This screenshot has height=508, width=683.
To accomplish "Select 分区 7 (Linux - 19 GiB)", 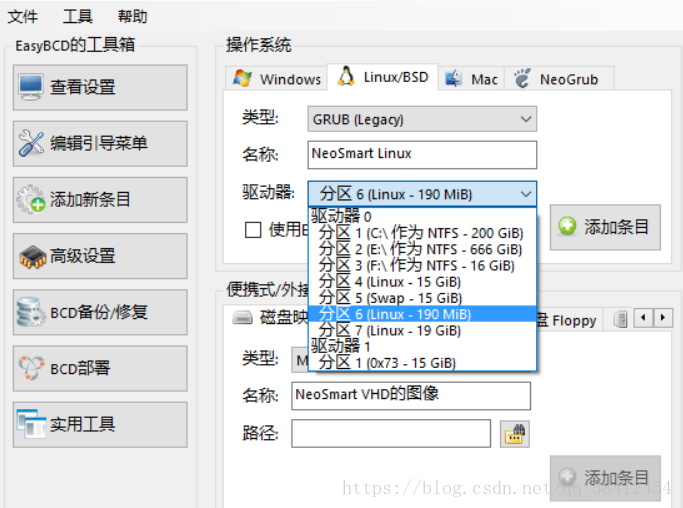I will coord(422,330).
